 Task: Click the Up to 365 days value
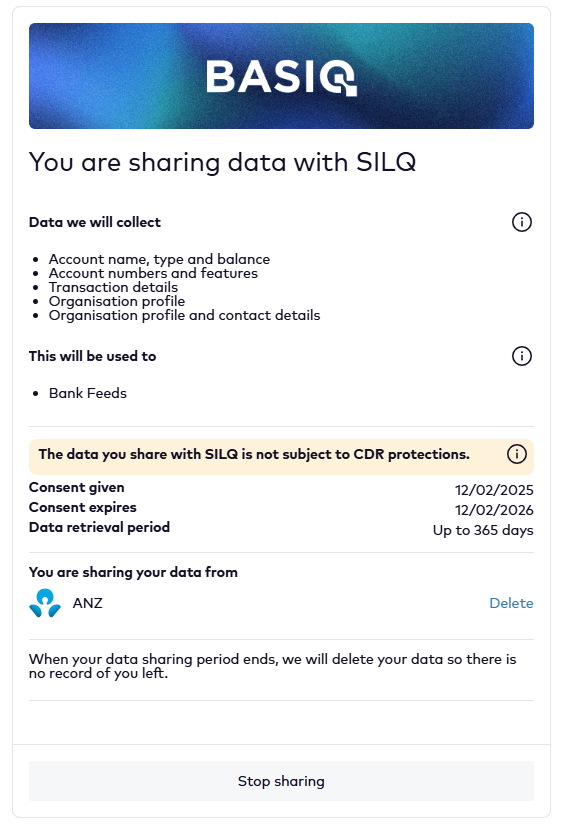coord(483,530)
